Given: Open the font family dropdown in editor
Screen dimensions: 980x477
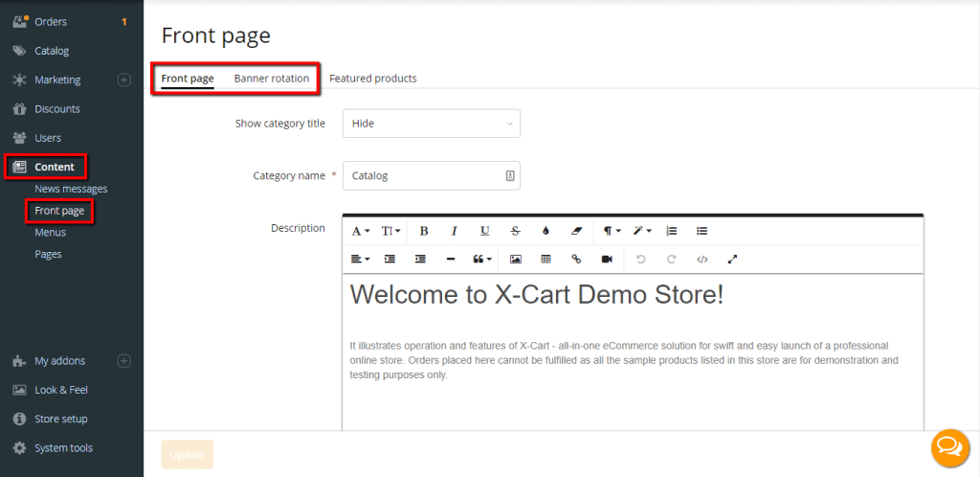Looking at the screenshot, I should click(x=361, y=231).
